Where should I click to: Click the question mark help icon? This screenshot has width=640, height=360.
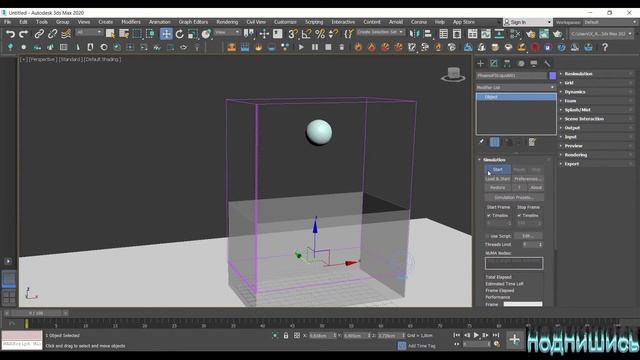click(x=605, y=47)
